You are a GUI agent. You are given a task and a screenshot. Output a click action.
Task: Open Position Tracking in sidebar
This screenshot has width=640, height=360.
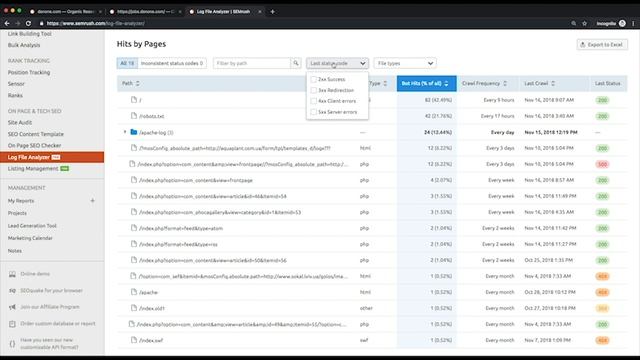click(29, 72)
